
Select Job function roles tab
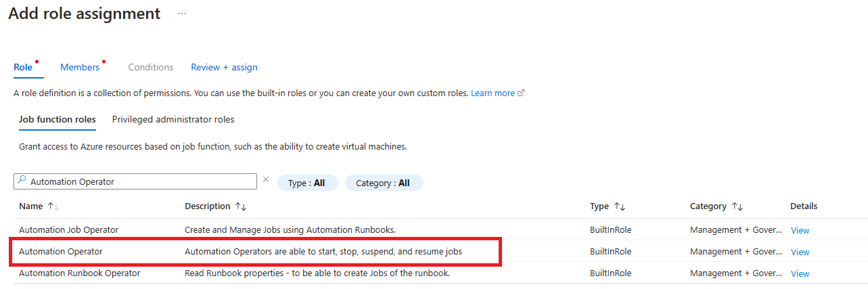click(x=57, y=119)
